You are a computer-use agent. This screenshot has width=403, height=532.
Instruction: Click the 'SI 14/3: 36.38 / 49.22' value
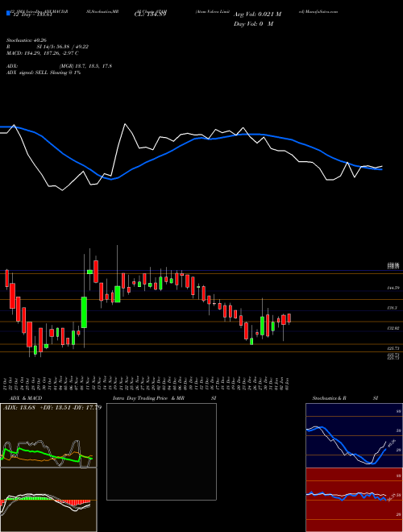[62, 47]
